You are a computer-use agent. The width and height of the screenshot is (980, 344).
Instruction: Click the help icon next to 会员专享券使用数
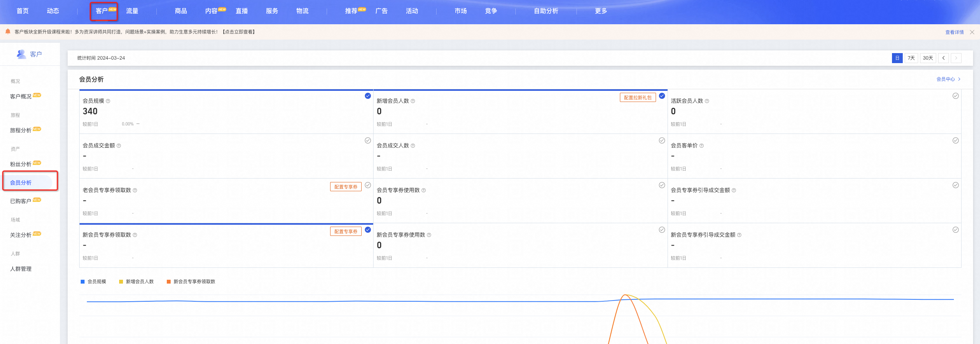pos(424,190)
